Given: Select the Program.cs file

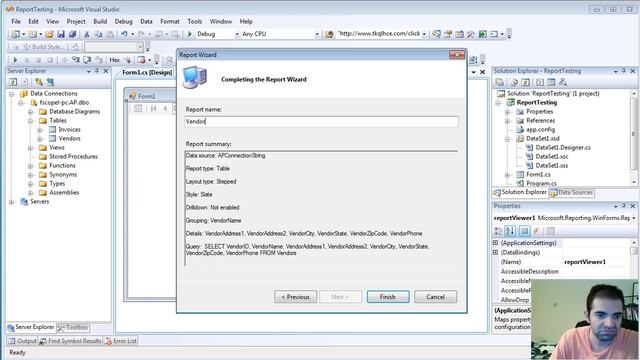Looking at the screenshot, I should pyautogui.click(x=541, y=183).
